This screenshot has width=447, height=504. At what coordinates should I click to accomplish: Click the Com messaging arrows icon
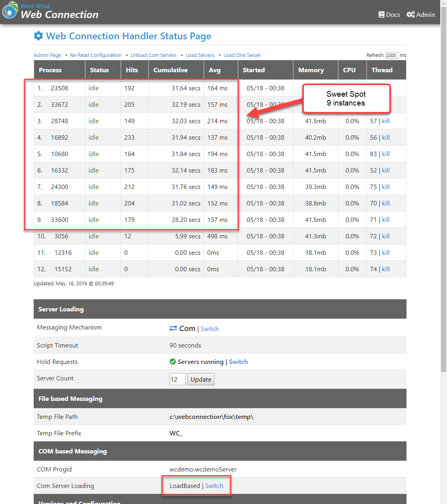pyautogui.click(x=173, y=328)
